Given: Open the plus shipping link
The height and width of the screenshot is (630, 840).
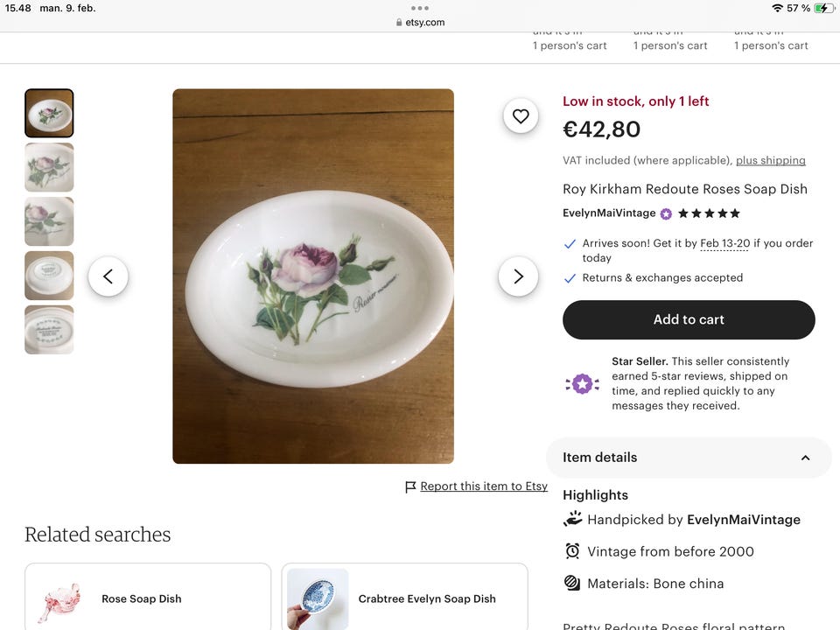Looking at the screenshot, I should tap(770, 160).
